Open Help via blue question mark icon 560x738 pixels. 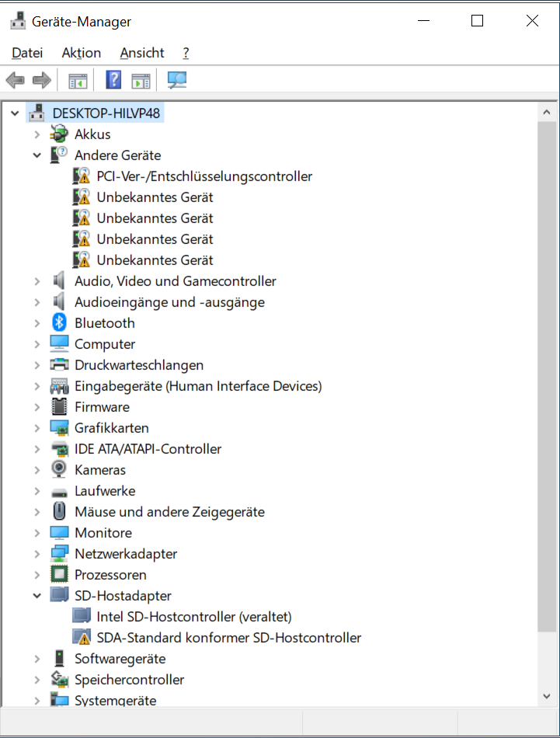[113, 80]
